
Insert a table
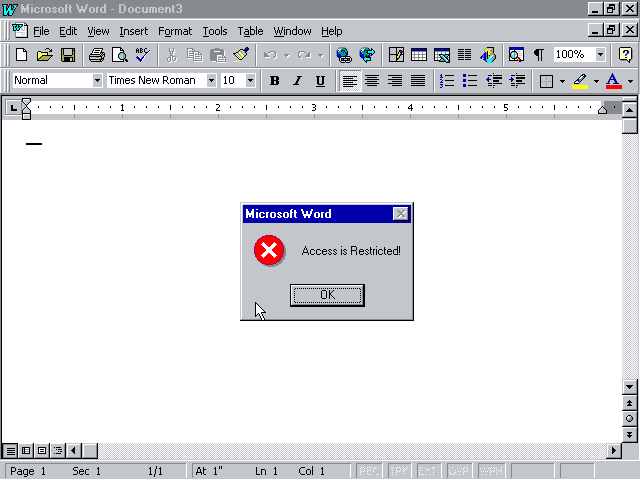tap(419, 55)
